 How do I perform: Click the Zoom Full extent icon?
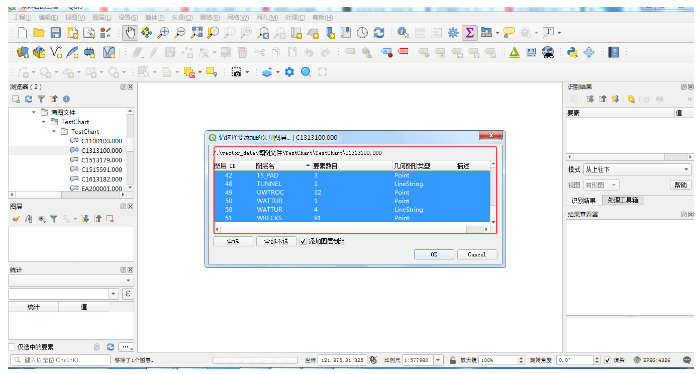197,33
